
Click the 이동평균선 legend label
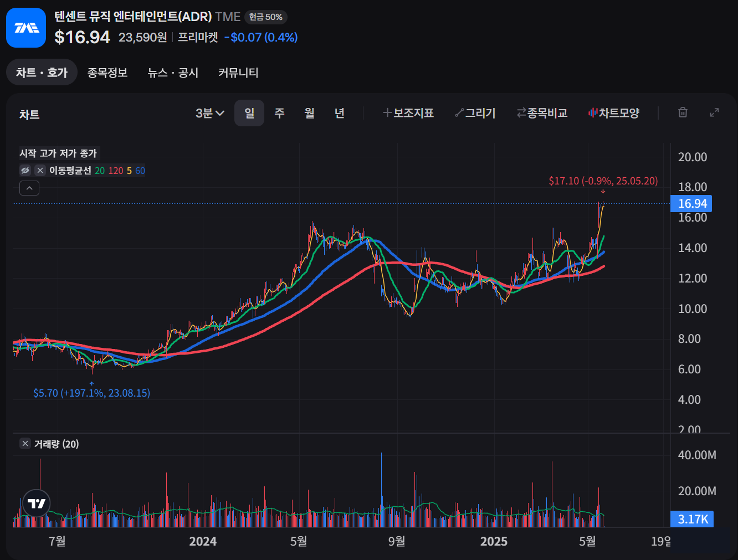[70, 171]
